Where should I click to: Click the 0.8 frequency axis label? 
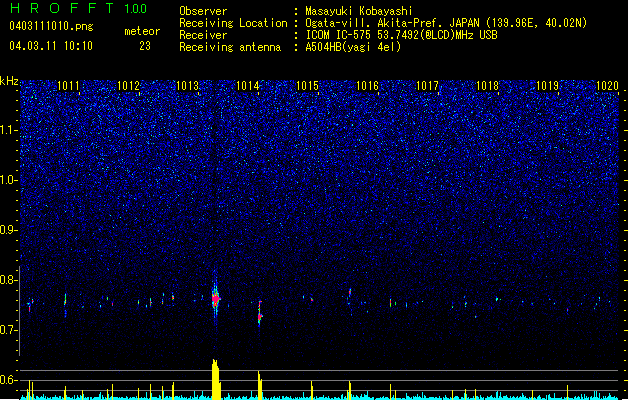coord(8,280)
